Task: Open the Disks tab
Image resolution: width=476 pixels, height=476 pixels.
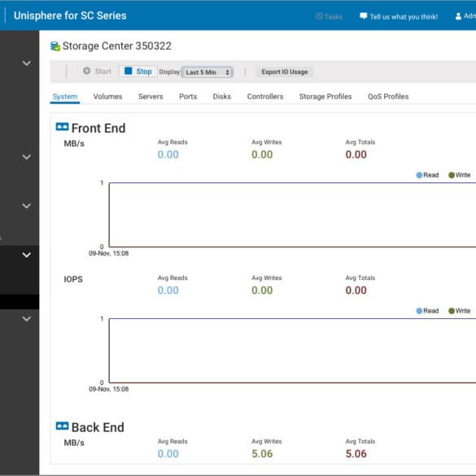Action: click(x=221, y=97)
